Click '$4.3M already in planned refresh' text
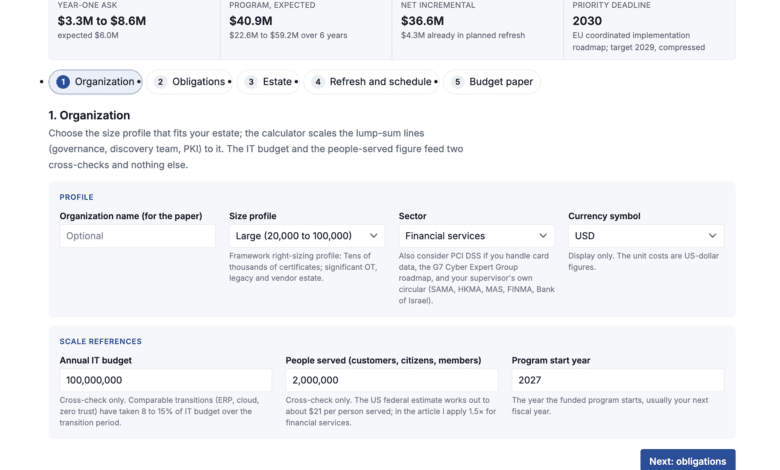The width and height of the screenshot is (780, 470). pos(463,35)
